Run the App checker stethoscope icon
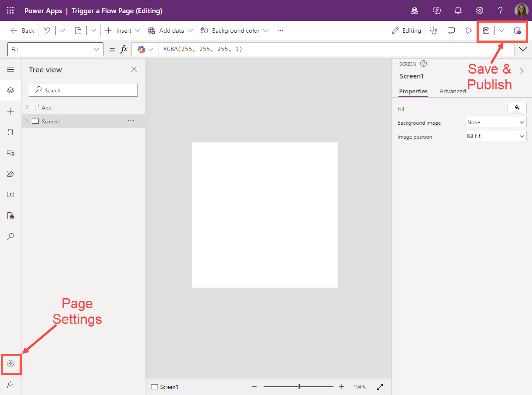Viewport: 532px width, 395px height. [x=433, y=31]
